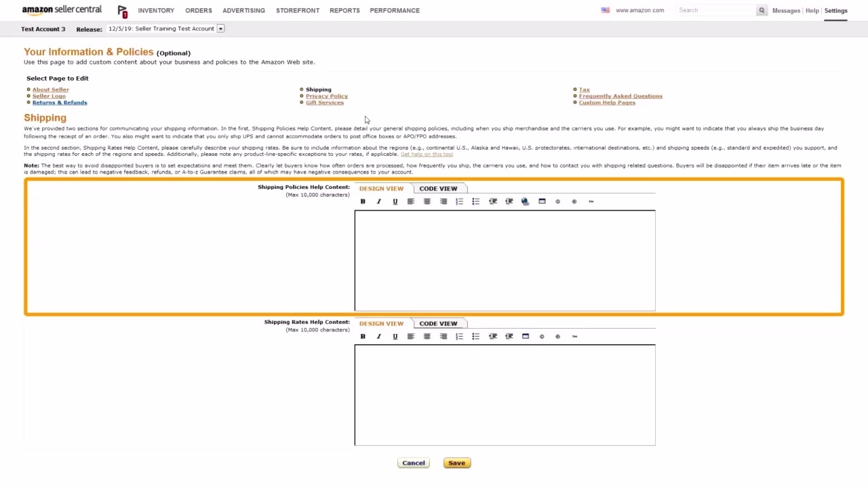Click the magnifier search button

click(762, 10)
